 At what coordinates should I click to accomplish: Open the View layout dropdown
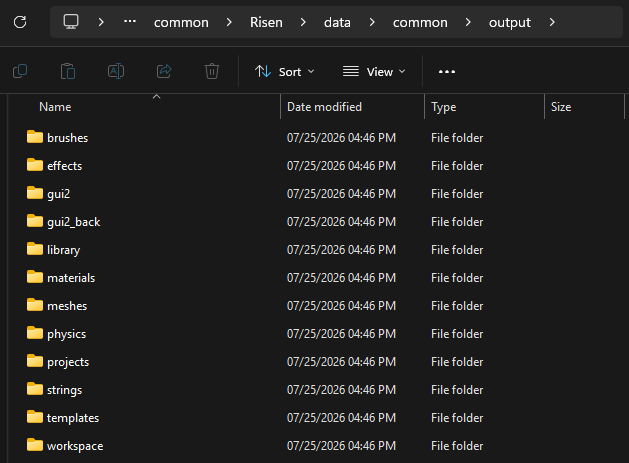pyautogui.click(x=374, y=72)
